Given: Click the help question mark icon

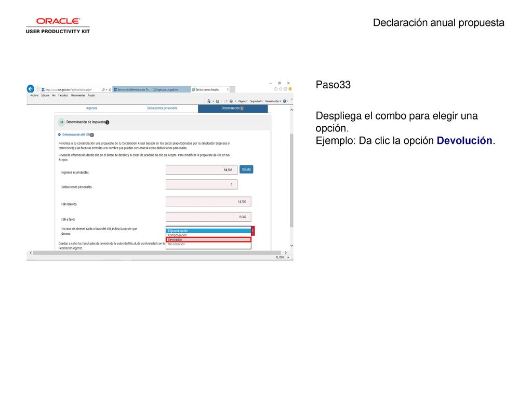Looking at the screenshot, I should pos(284,101).
